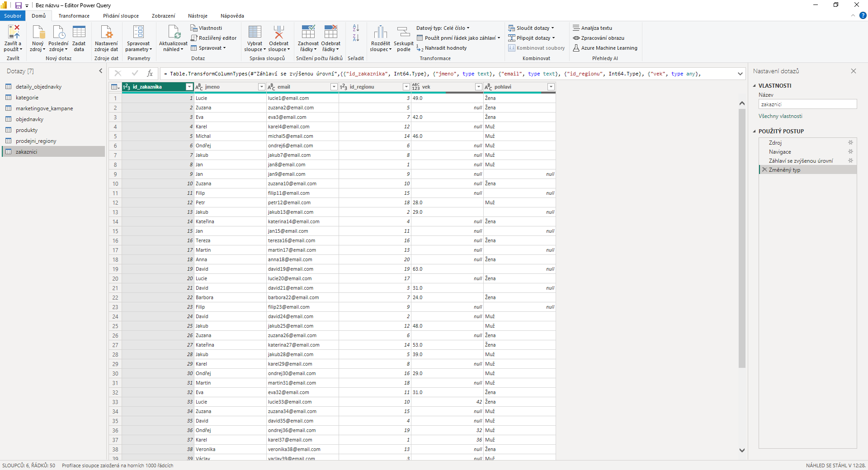Sort ascending using the AZ sort icon
Screen dimensions: 868x470
tap(355, 28)
